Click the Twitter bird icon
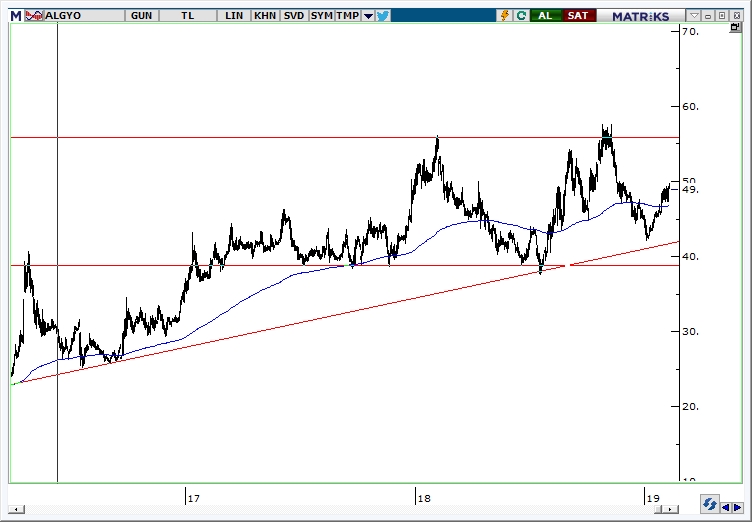 point(383,16)
